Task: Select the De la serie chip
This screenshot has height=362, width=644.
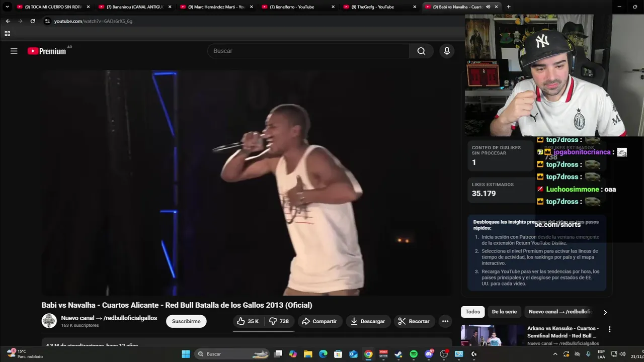Action: coord(504,312)
